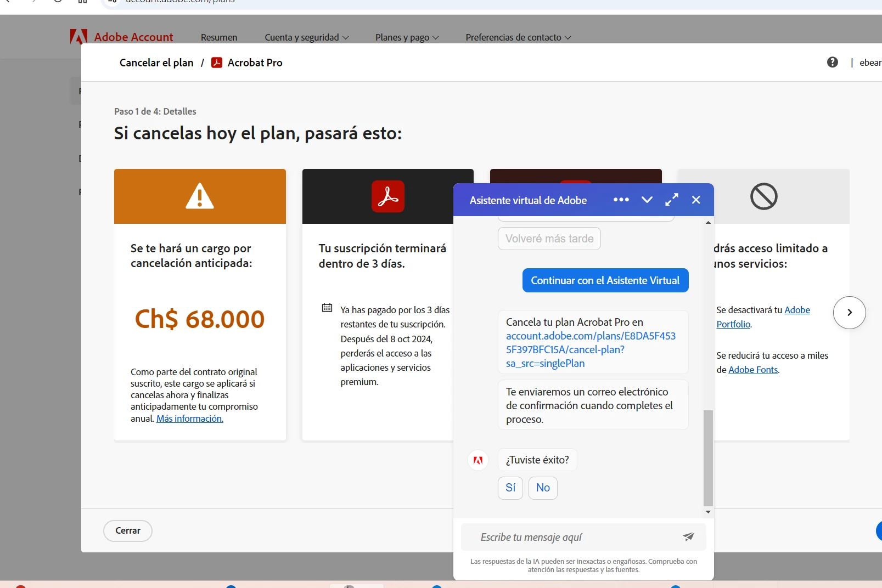Click 'Te enviaremos un correo electrónico' message
Screen dimensions: 882x588
593,405
